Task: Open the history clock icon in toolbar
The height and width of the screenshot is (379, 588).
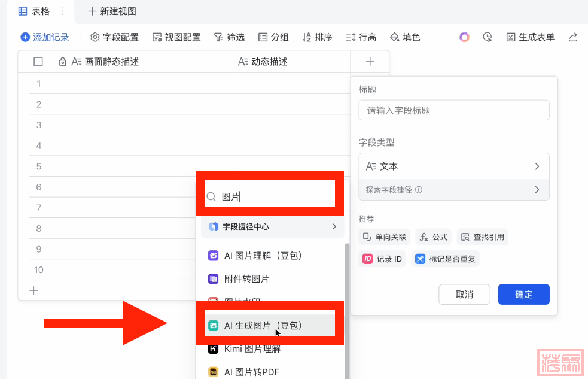Action: point(488,37)
